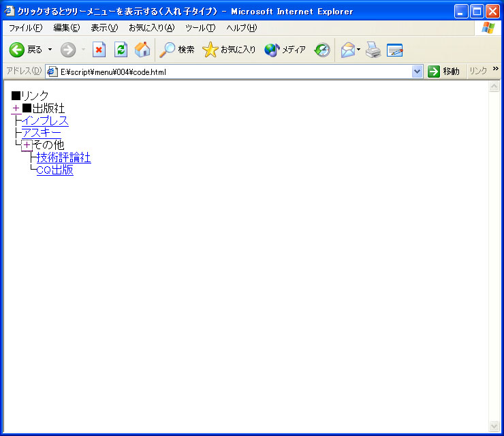The width and height of the screenshot is (504, 436).
Task: Close the Internet Explorer window
Action: (492, 12)
